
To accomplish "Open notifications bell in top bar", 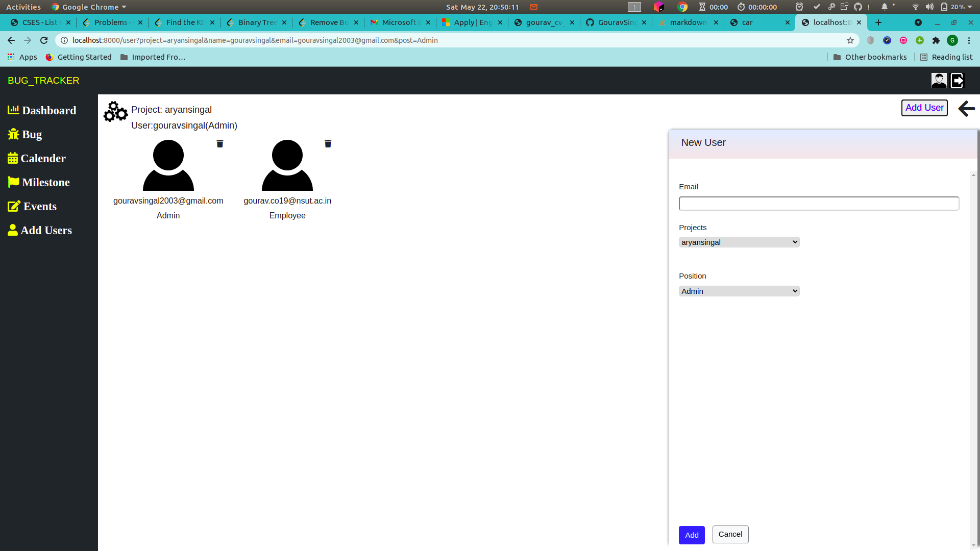I will (x=885, y=7).
